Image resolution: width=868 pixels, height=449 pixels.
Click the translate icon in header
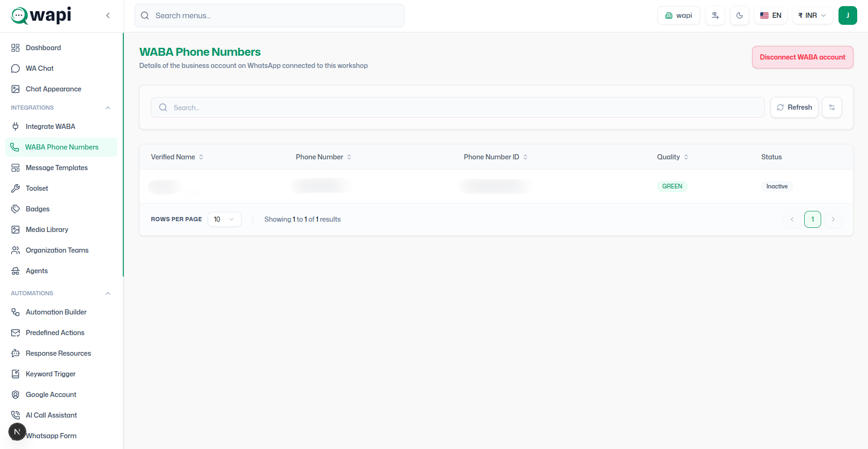click(x=715, y=15)
